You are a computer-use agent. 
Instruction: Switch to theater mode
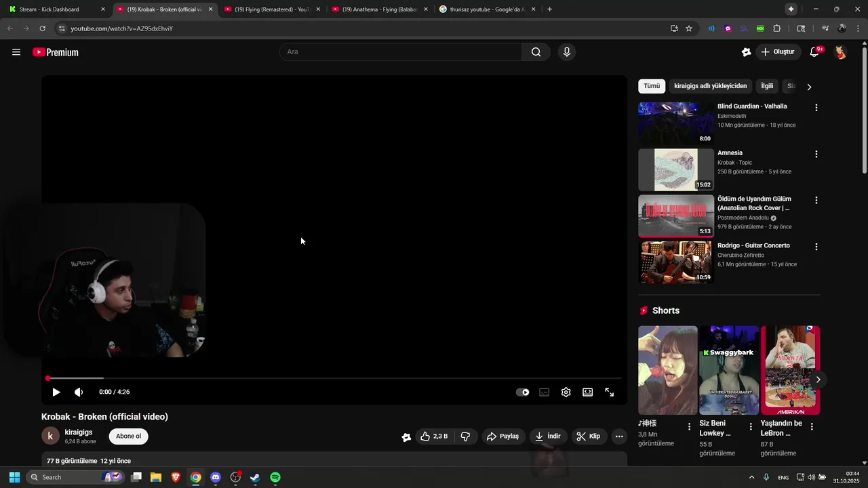point(588,392)
